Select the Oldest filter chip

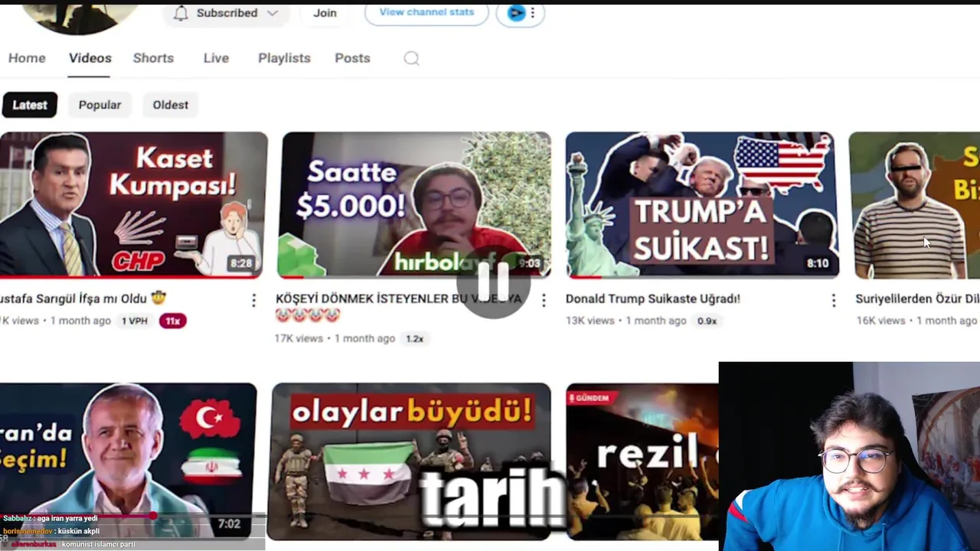click(x=170, y=105)
